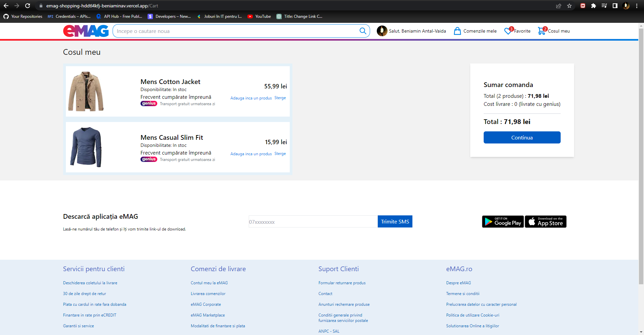Click the eMAG logo
Image resolution: width=644 pixels, height=335 pixels.
tap(86, 31)
